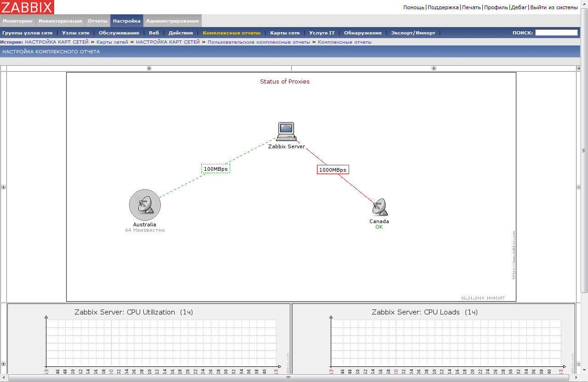
Task: Click plus icon left of CPU Utilization graph
Action: pyautogui.click(x=4, y=364)
